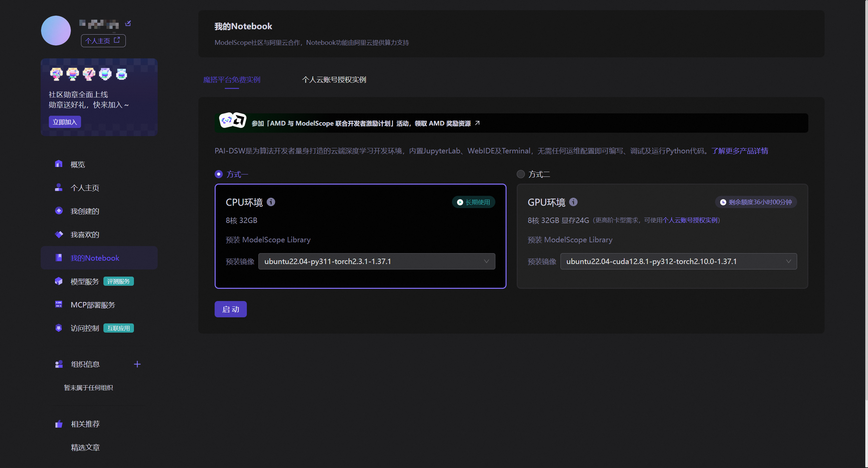868x468 pixels.
Task: Switch to the 个人云账号授权实例 tab
Action: click(334, 80)
